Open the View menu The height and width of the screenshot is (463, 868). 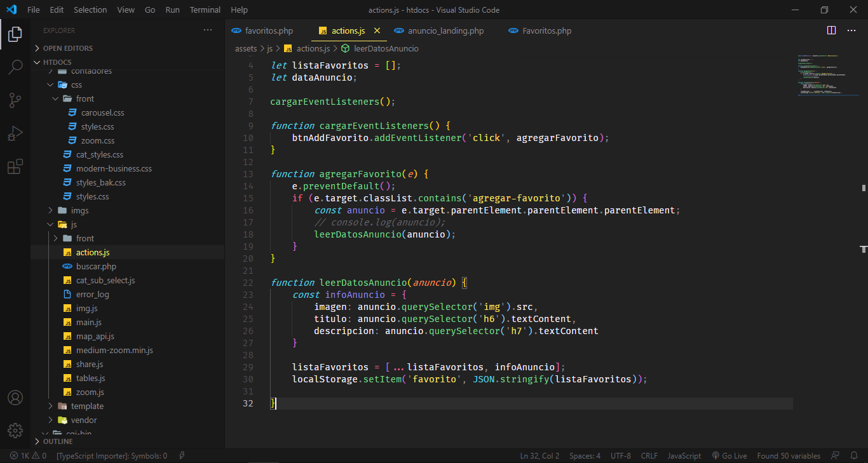[126, 10]
